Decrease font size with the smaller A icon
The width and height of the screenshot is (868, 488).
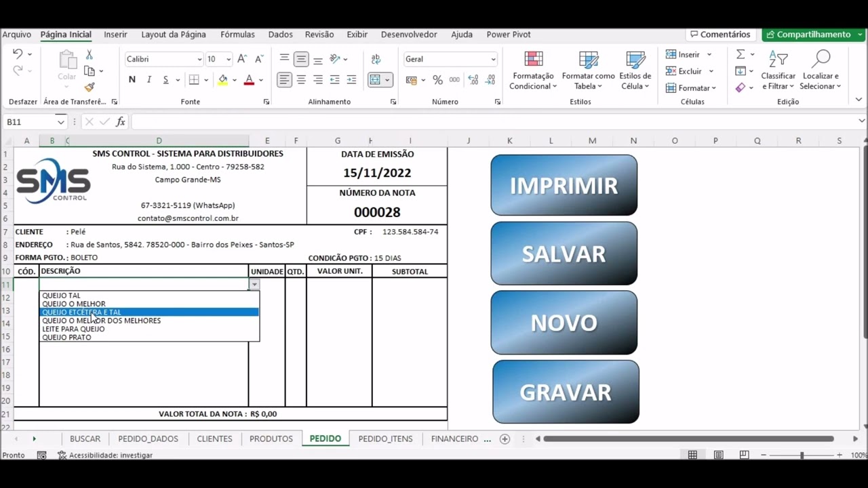(258, 59)
